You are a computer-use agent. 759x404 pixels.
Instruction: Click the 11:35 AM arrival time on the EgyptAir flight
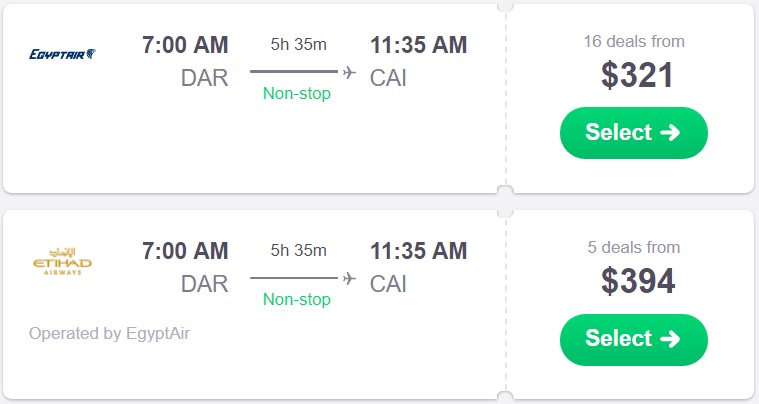pyautogui.click(x=418, y=45)
